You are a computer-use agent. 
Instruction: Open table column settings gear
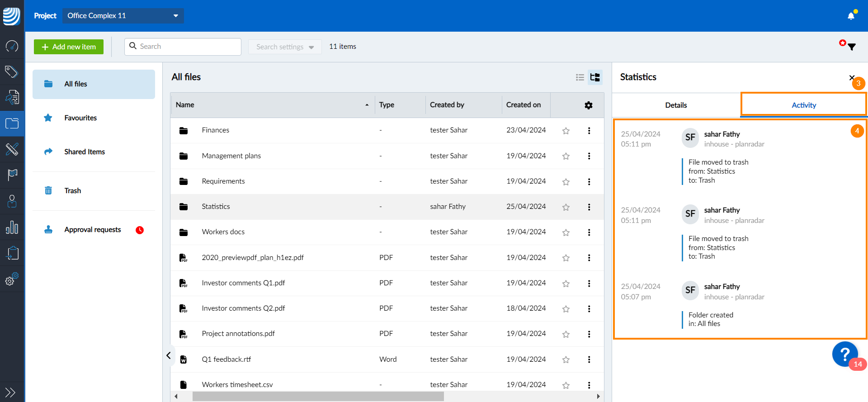588,105
